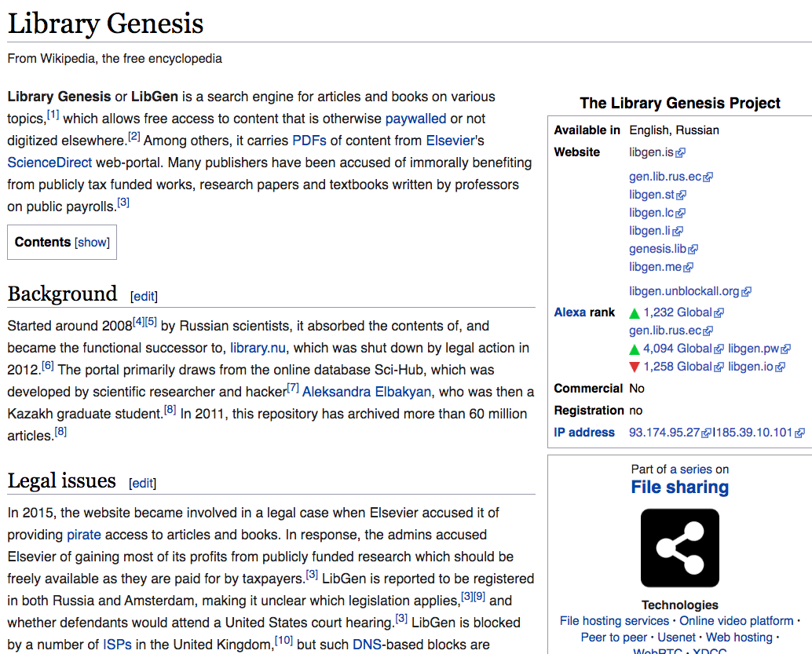Image resolution: width=812 pixels, height=654 pixels.
Task: Click the Library Genesis page title
Action: coord(106,24)
